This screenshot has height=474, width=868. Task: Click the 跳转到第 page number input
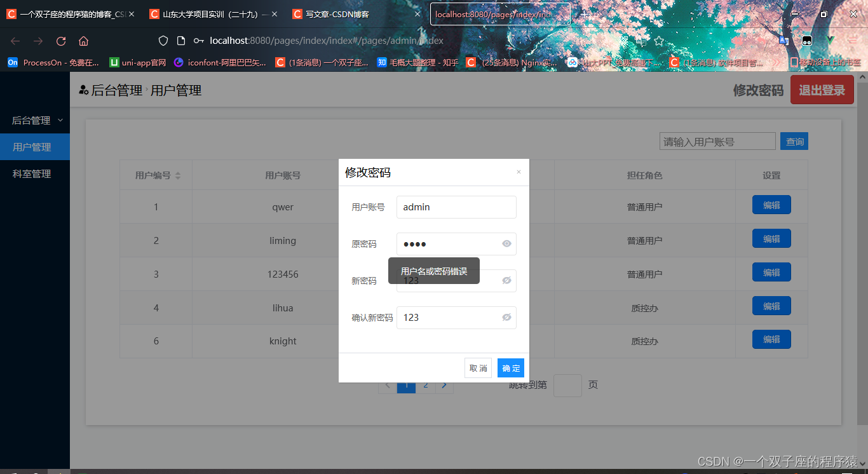click(567, 385)
